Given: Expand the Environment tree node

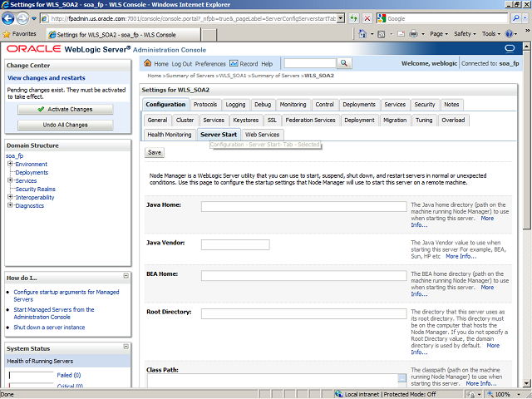Looking at the screenshot, I should pyautogui.click(x=9, y=164).
